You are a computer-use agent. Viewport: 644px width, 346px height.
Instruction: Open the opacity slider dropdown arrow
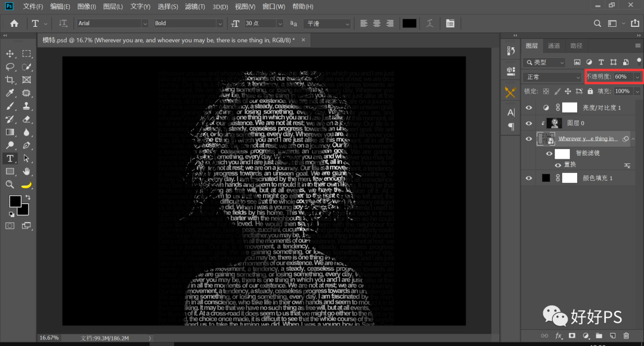[x=637, y=77]
